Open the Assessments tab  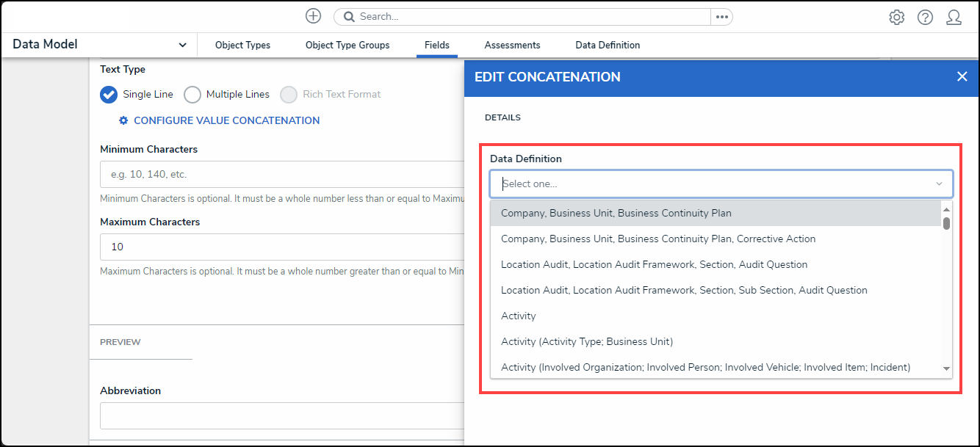click(x=512, y=46)
